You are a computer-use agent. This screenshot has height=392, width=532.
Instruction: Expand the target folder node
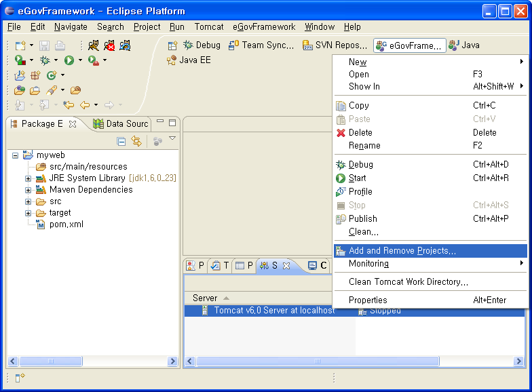click(28, 213)
